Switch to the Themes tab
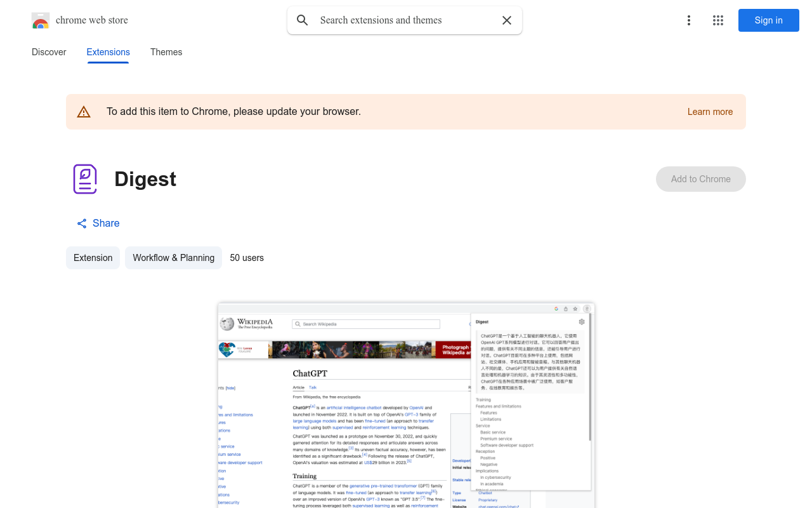Image resolution: width=812 pixels, height=508 pixels. coord(166,52)
